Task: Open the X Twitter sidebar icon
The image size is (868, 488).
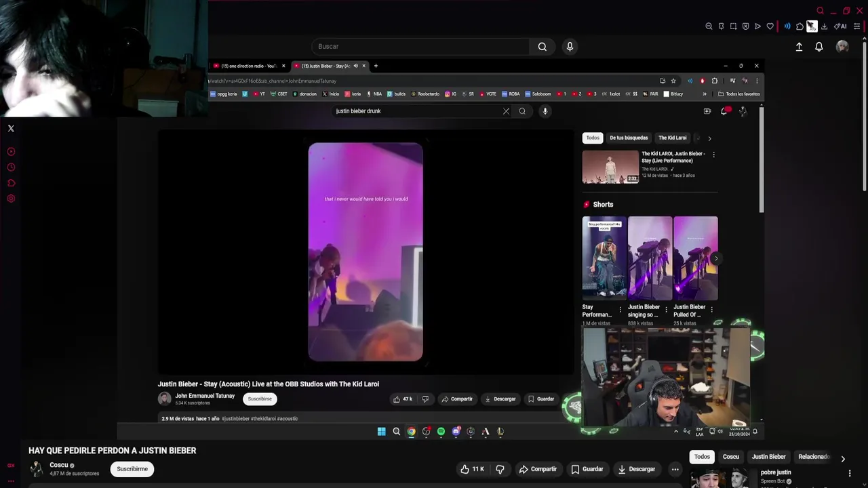Action: [11, 128]
